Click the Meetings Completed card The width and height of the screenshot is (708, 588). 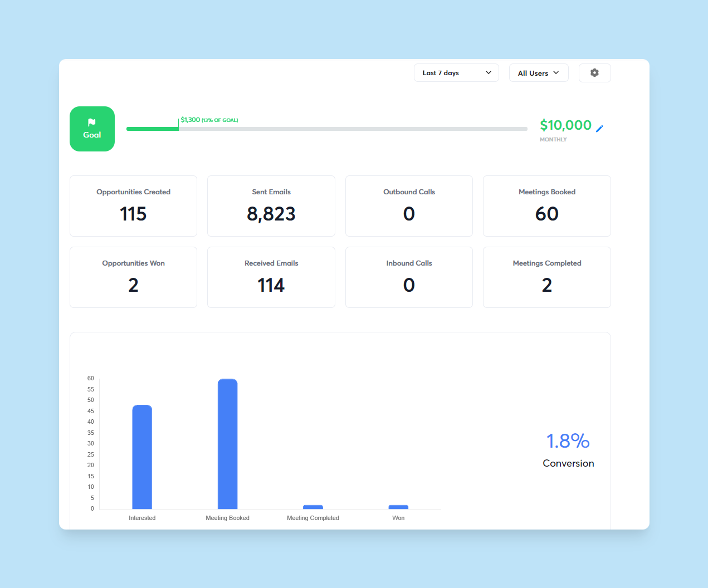(x=546, y=277)
